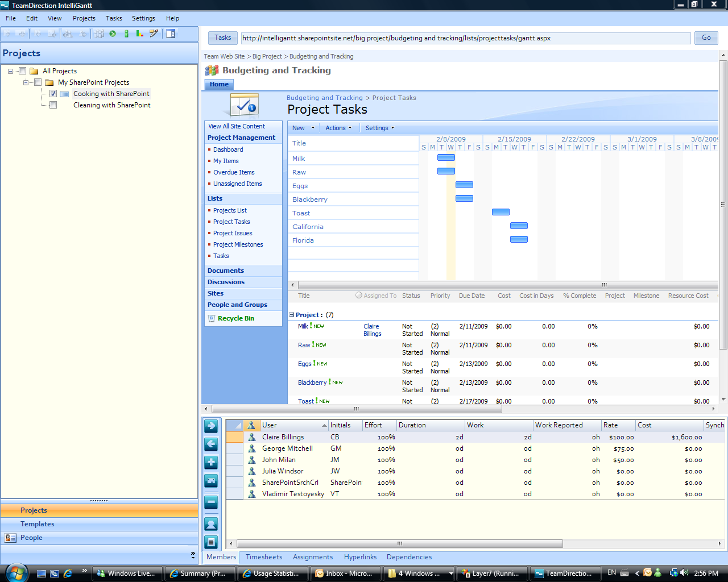Click the group of people icon in the Projects toolbar

coord(99,34)
